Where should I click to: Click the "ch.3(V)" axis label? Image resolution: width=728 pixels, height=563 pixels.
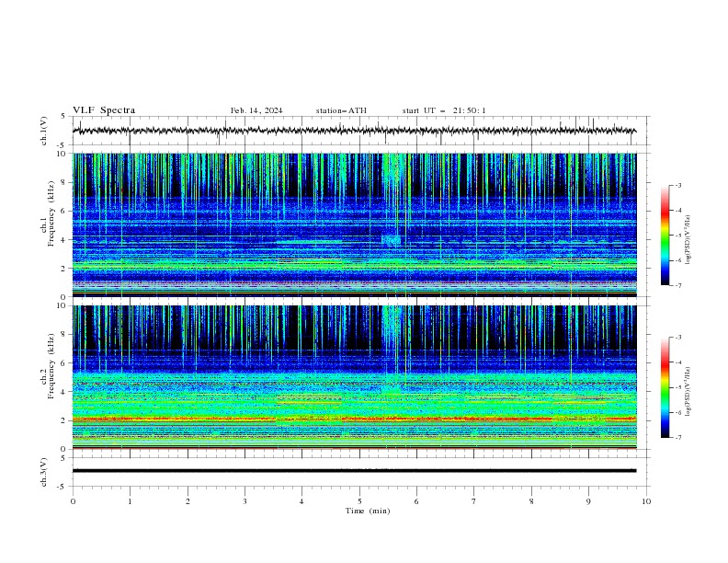(x=43, y=472)
